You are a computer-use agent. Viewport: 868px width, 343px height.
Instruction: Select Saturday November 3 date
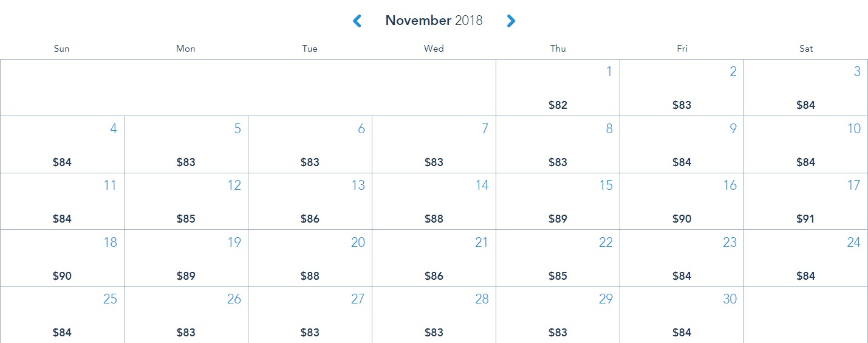pyautogui.click(x=806, y=88)
